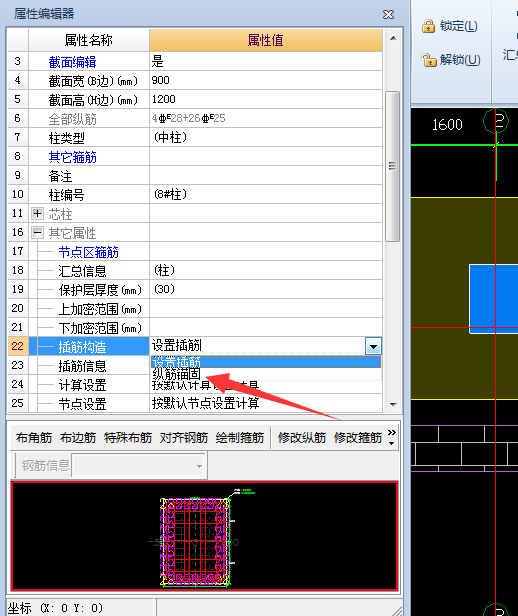Open the 钢筋信息 combo box
This screenshot has width=518, height=616.
coord(139,466)
